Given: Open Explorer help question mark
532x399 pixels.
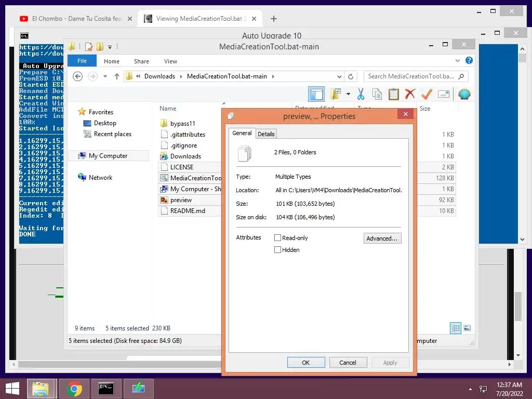Looking at the screenshot, I should point(469,60).
